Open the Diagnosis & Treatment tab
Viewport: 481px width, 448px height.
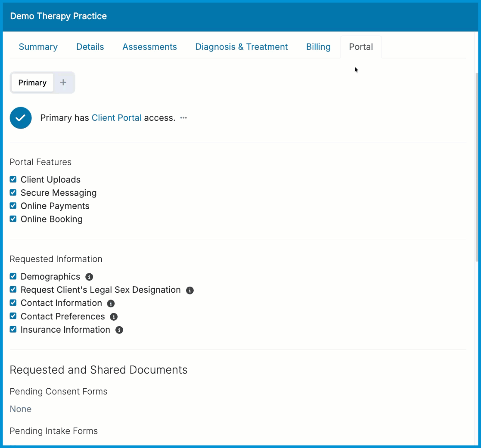click(241, 47)
